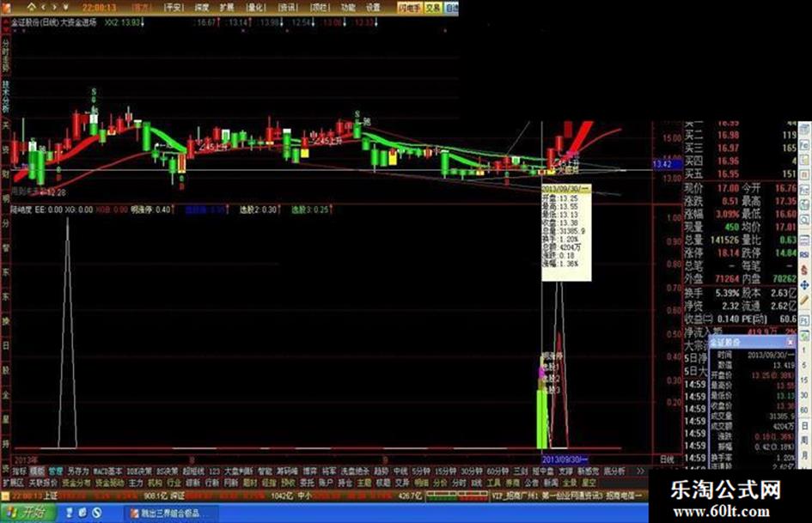The image size is (812, 523).
Task: Select the DDE决策 indicator tab
Action: (140, 471)
